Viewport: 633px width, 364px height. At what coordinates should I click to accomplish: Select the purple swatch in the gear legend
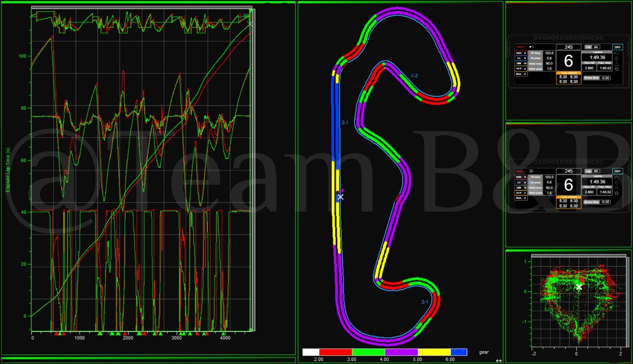[401, 352]
